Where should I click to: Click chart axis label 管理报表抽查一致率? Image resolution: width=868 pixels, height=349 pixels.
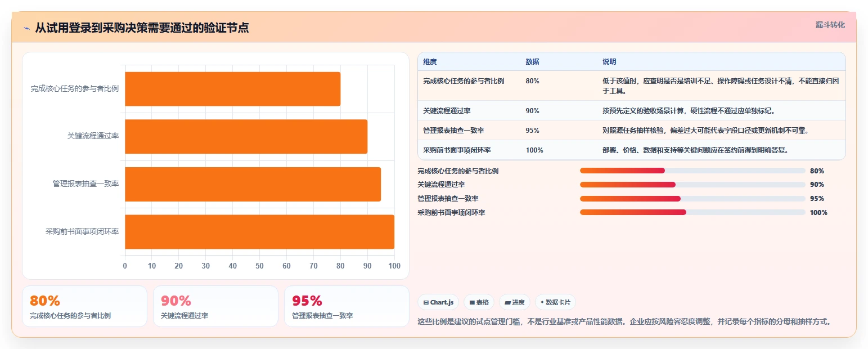pos(86,184)
